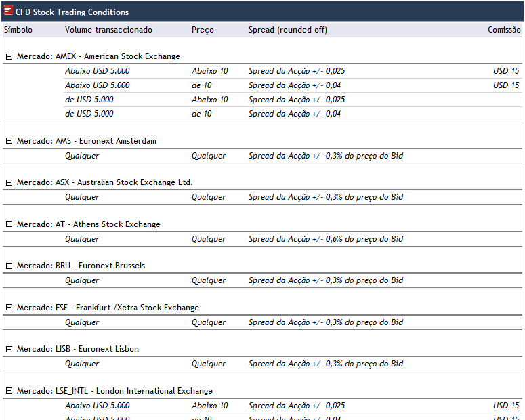Click AMEX first row 'Spread da Acção +/- 0,025'
The image size is (525, 420).
coord(297,71)
